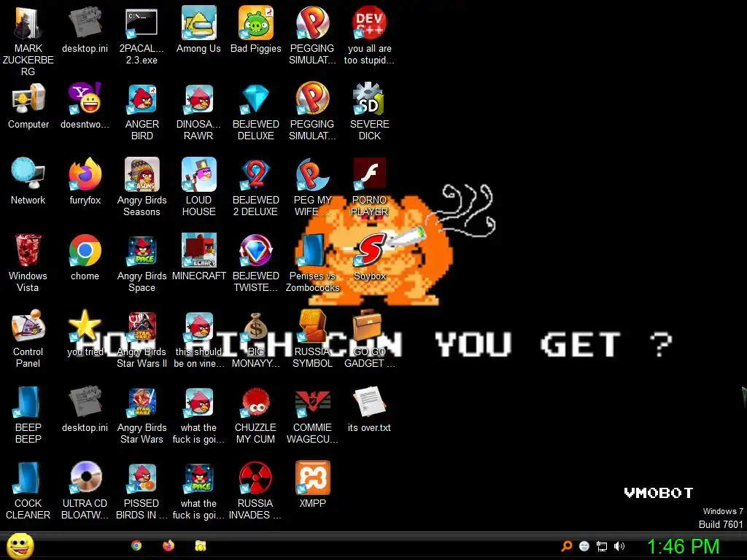
Task: Open the DINOSA... RAWR icon
Action: 198,98
